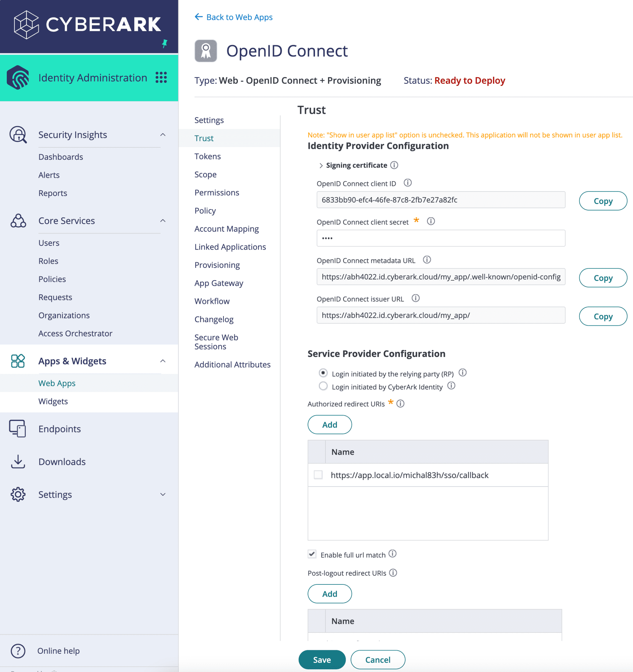Open Access Orchestrator in sidebar
The width and height of the screenshot is (633, 672).
click(75, 333)
